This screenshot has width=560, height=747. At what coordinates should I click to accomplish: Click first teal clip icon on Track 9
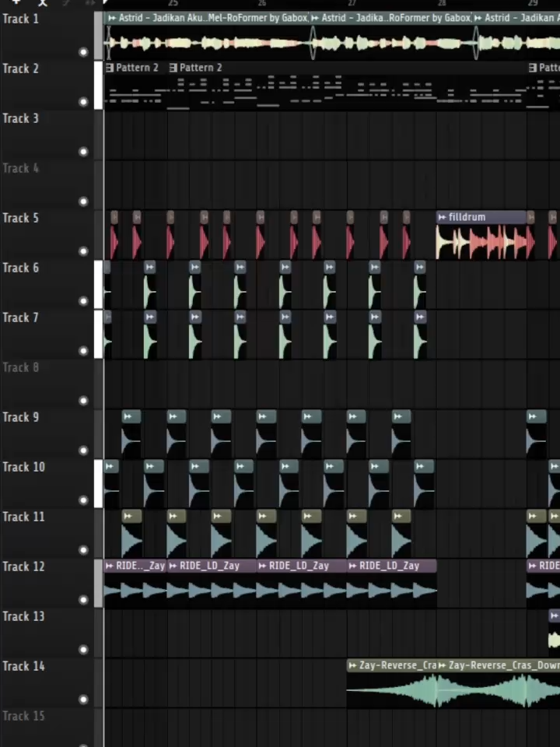[127, 416]
